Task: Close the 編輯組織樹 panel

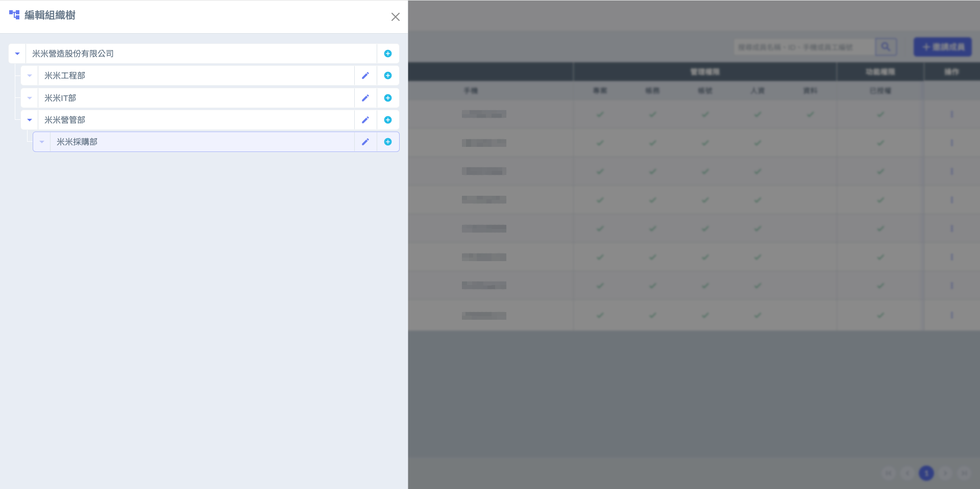Action: pyautogui.click(x=396, y=17)
